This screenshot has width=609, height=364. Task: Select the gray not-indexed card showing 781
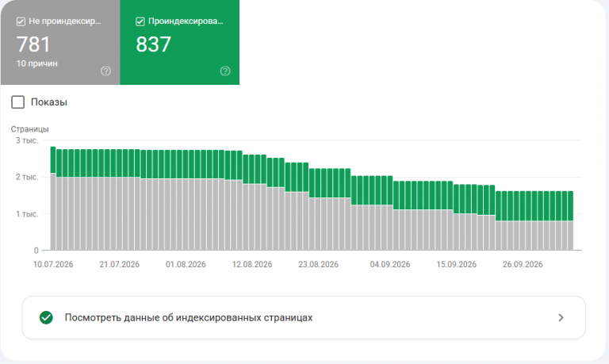(x=60, y=42)
